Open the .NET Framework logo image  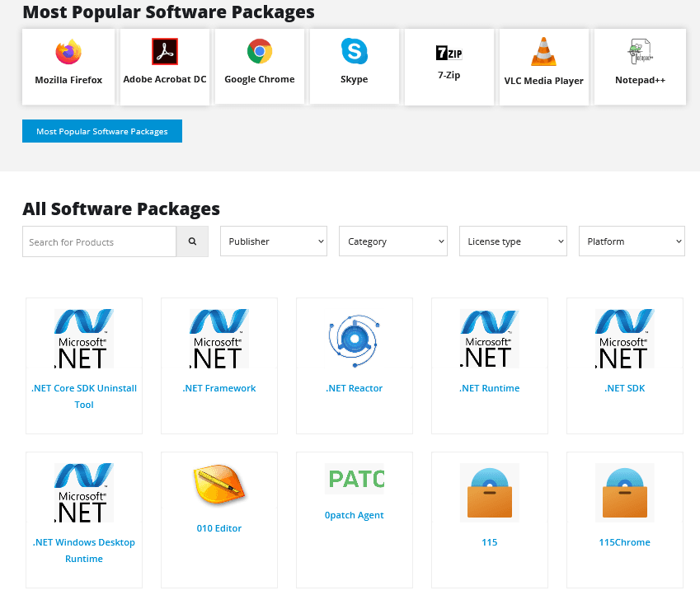tap(219, 339)
